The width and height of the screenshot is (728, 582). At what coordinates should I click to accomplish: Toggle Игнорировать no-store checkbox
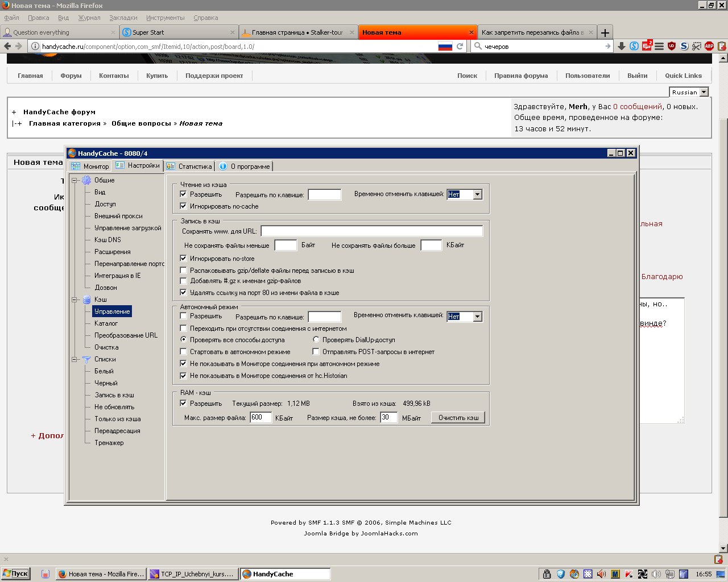183,258
